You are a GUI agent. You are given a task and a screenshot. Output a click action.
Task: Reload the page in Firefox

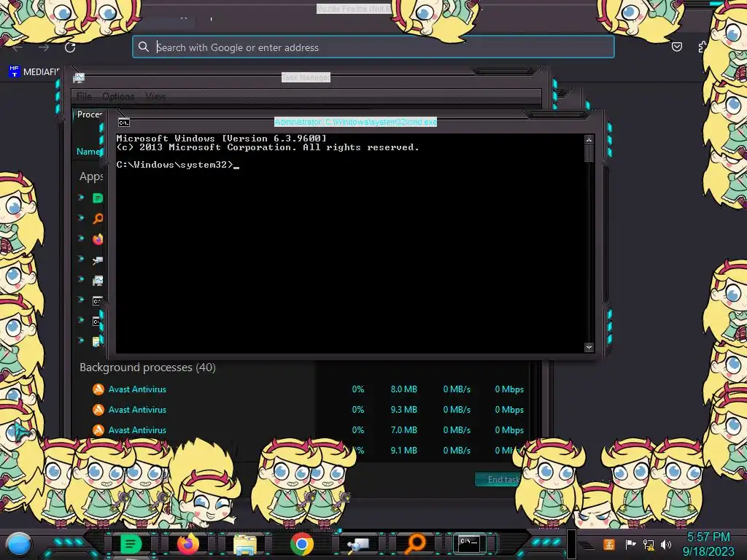coord(70,47)
